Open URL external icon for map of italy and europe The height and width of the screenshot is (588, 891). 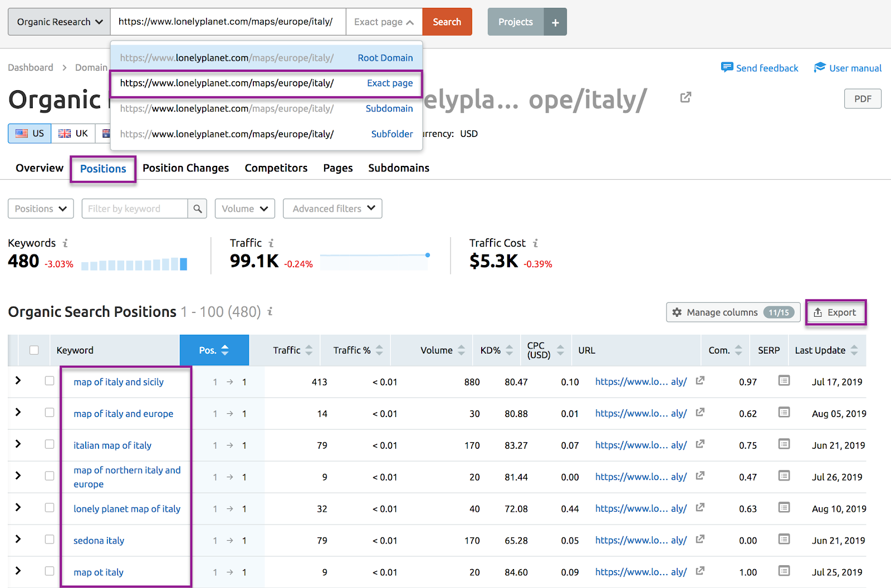tap(700, 413)
